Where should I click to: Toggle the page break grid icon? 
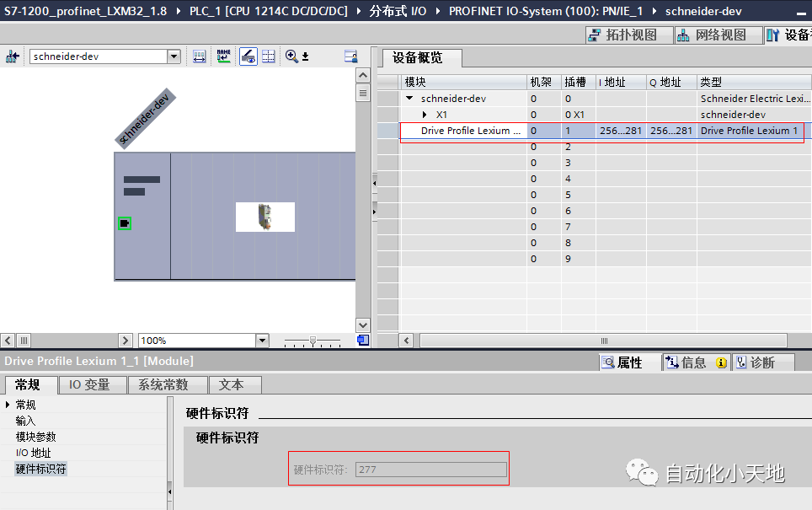(269, 56)
